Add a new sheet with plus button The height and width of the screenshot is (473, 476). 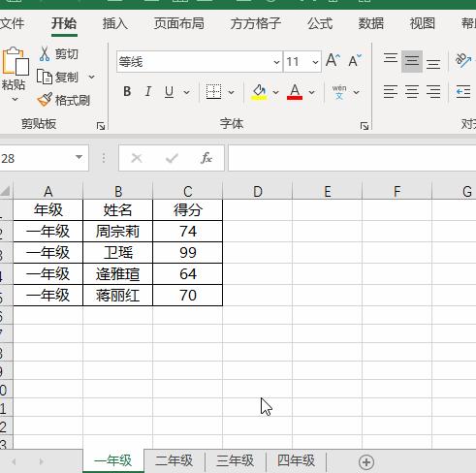[366, 462]
